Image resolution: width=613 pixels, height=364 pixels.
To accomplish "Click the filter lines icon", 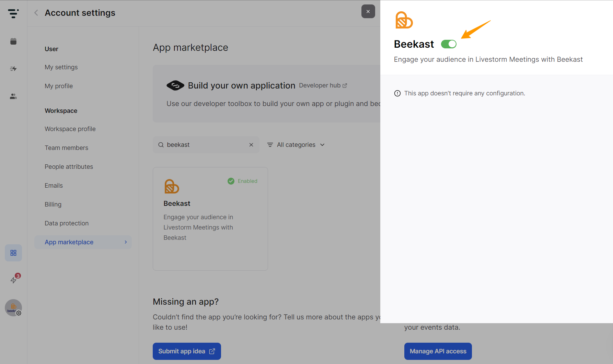I will point(270,145).
